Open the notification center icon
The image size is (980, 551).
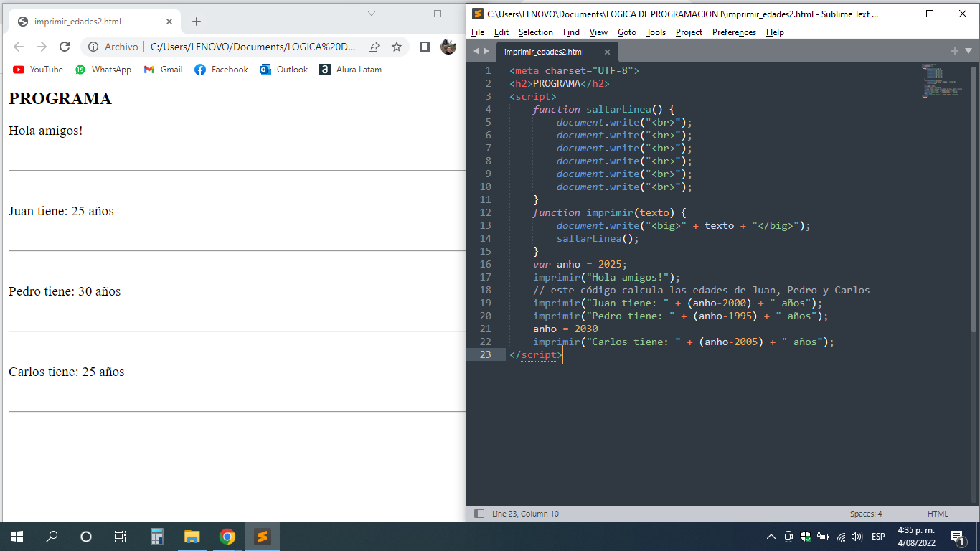tap(957, 537)
